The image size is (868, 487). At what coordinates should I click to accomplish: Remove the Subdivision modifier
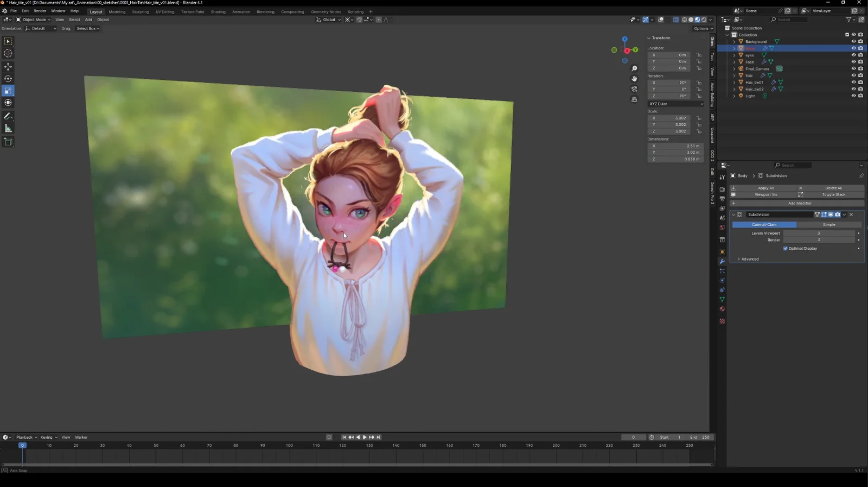point(851,214)
